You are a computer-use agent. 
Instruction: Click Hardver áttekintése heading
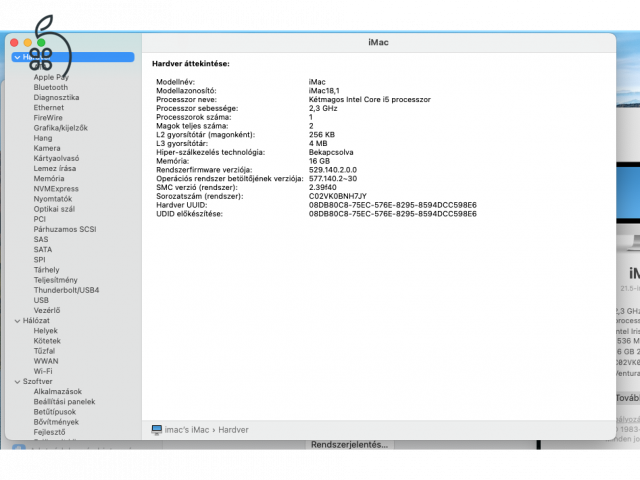(x=191, y=64)
